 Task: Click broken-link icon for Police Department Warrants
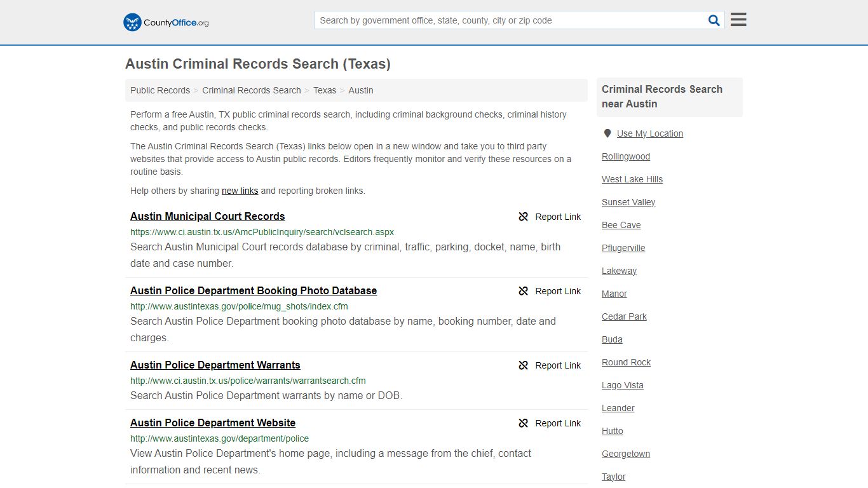[x=524, y=365]
